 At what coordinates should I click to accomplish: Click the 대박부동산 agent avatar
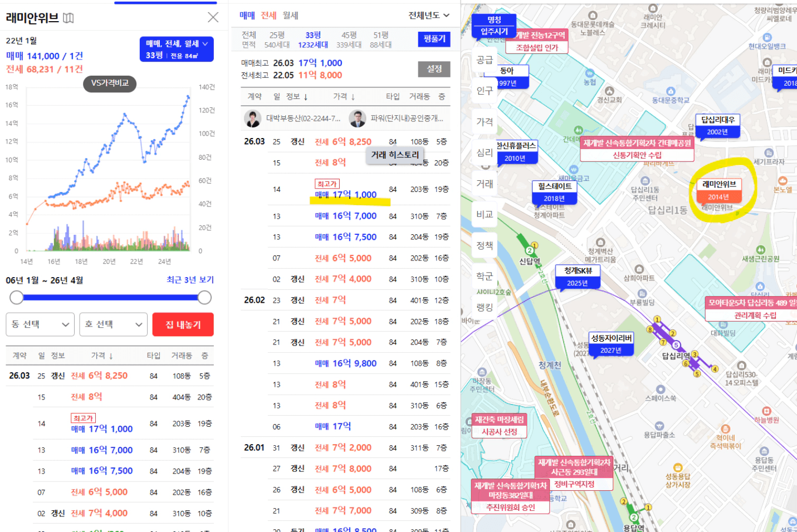click(x=253, y=119)
